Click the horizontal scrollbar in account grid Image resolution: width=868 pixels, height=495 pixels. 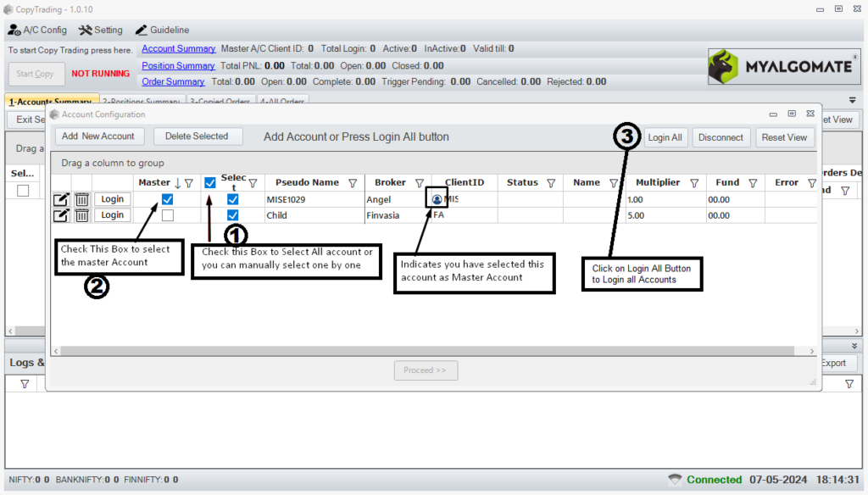[424, 350]
